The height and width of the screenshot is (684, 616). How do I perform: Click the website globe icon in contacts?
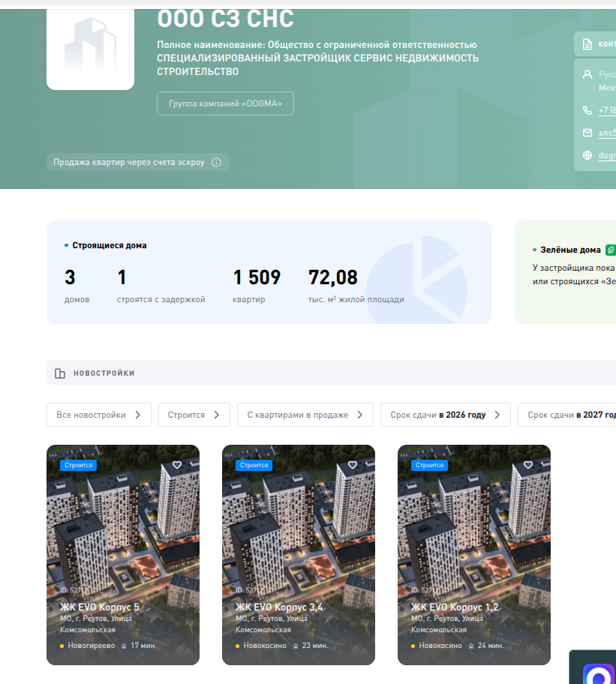click(x=587, y=155)
